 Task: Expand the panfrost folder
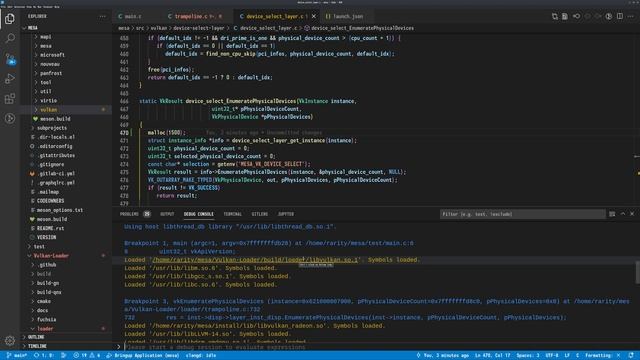[65, 73]
